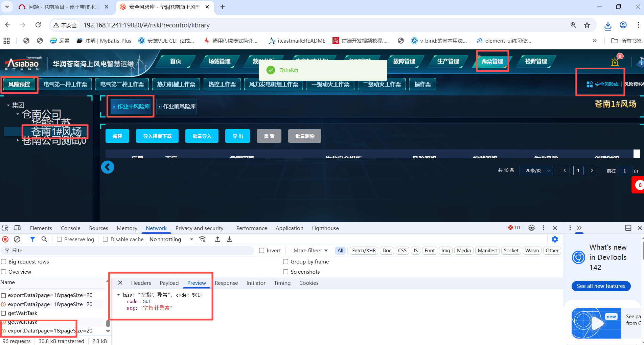Viewport: 644px width, 345px height.
Task: Expand the More filters dropdown
Action: [310, 251]
